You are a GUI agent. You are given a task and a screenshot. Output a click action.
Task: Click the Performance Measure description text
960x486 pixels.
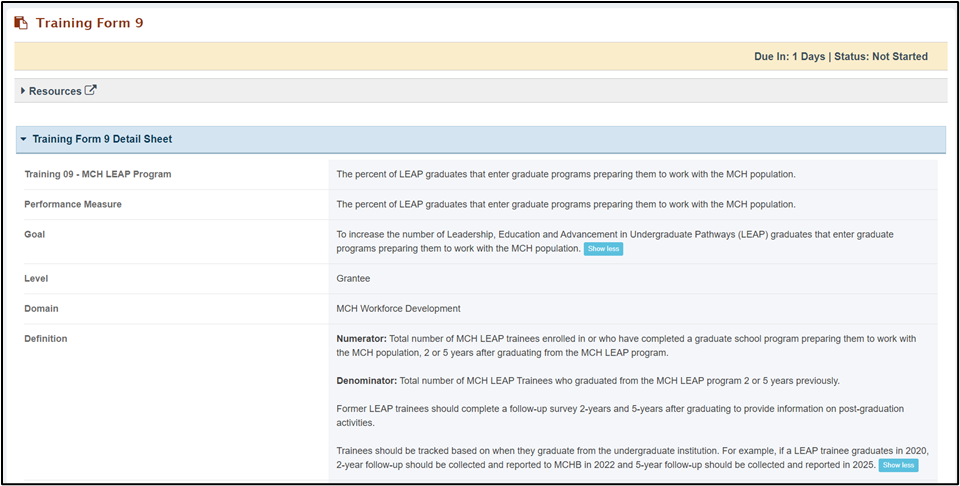[566, 204]
